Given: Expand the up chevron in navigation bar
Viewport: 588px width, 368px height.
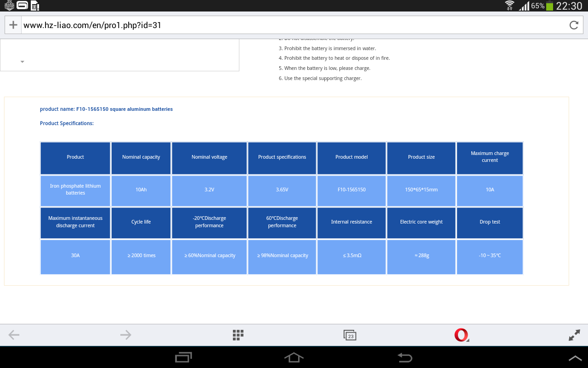Looking at the screenshot, I should tap(575, 358).
